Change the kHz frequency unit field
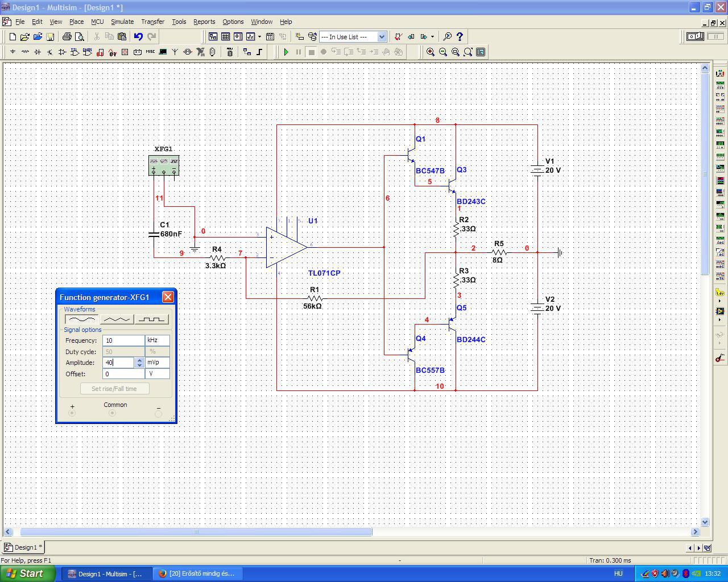 (157, 340)
